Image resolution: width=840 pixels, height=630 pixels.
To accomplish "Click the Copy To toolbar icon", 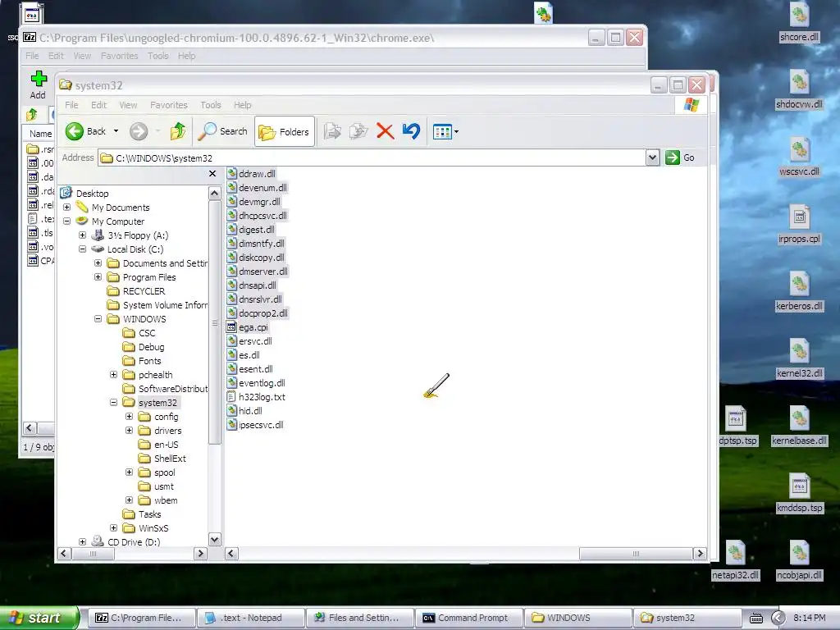I will (358, 131).
